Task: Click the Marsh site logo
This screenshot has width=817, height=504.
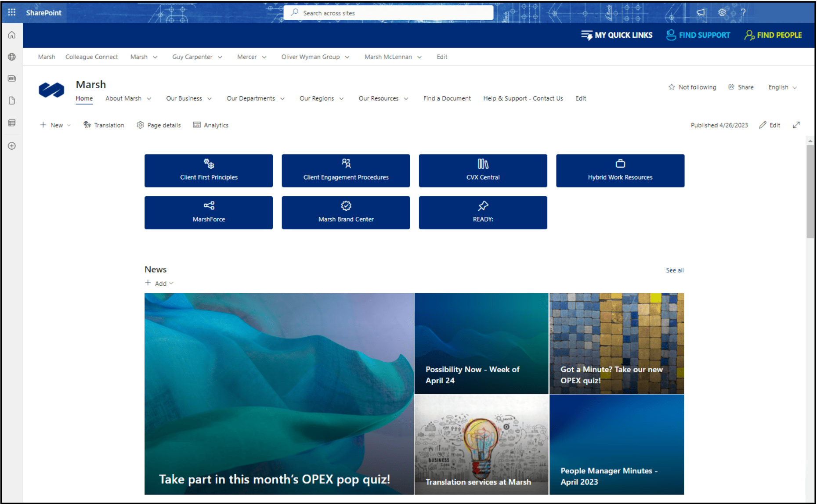Action: [x=51, y=90]
